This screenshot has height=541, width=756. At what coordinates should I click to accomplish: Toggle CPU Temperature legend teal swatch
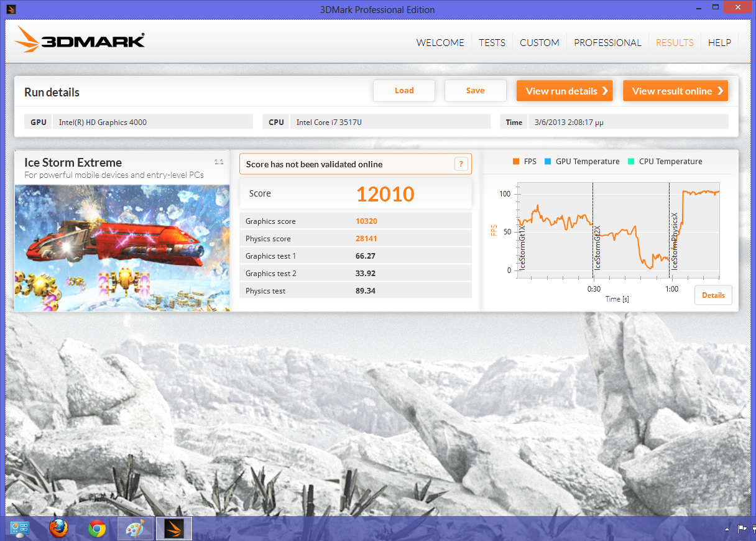pyautogui.click(x=631, y=162)
